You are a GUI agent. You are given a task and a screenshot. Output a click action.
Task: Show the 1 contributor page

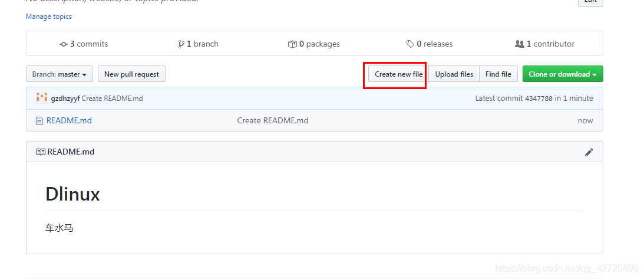click(544, 44)
